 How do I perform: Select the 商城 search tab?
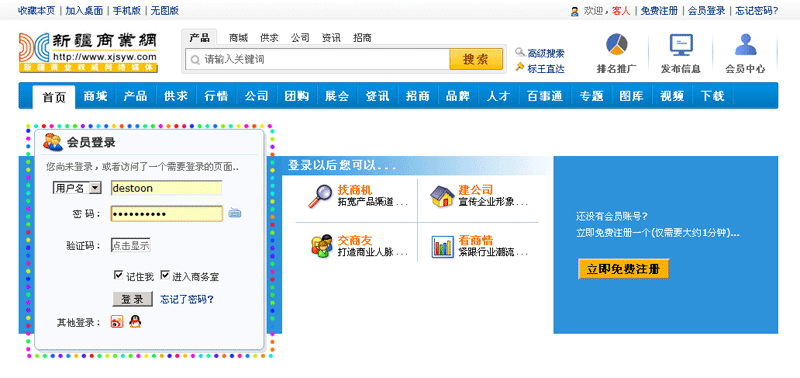pyautogui.click(x=238, y=38)
